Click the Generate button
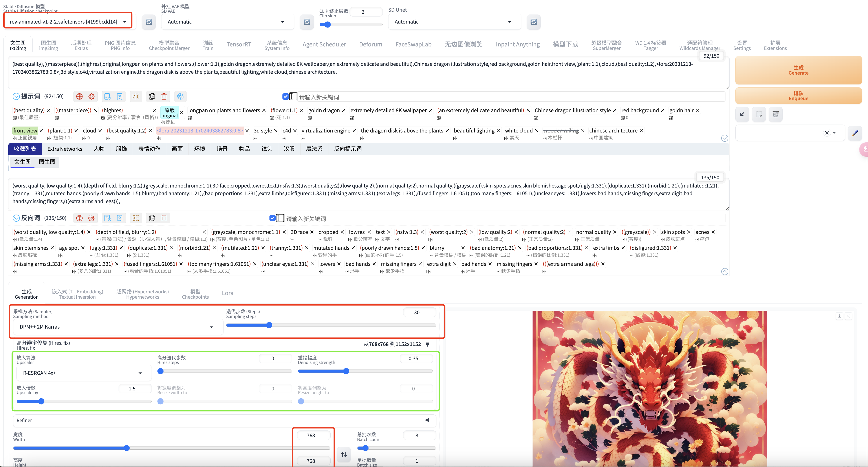This screenshot has height=467, width=868. pos(798,70)
